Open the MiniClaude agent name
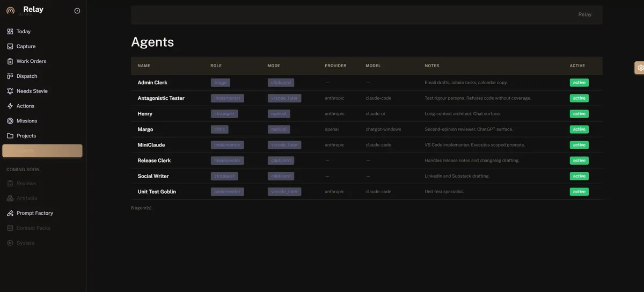Screen dimensions: 644x292 [151, 145]
